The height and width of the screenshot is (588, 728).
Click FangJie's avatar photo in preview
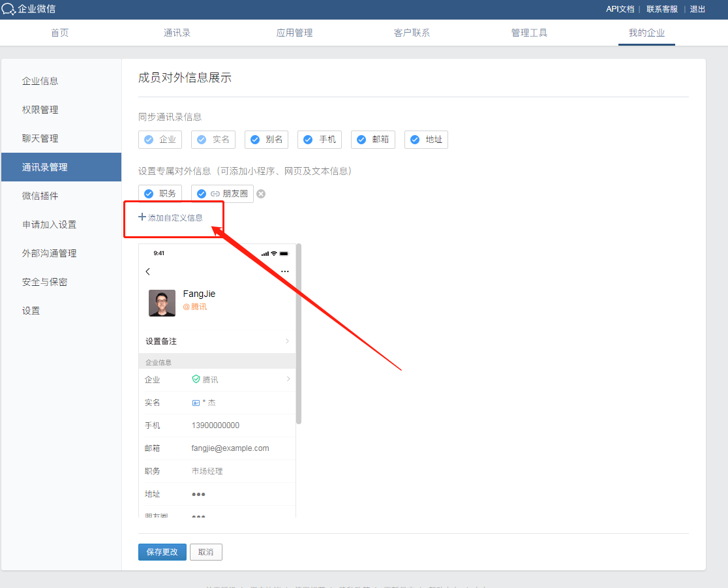click(x=162, y=303)
